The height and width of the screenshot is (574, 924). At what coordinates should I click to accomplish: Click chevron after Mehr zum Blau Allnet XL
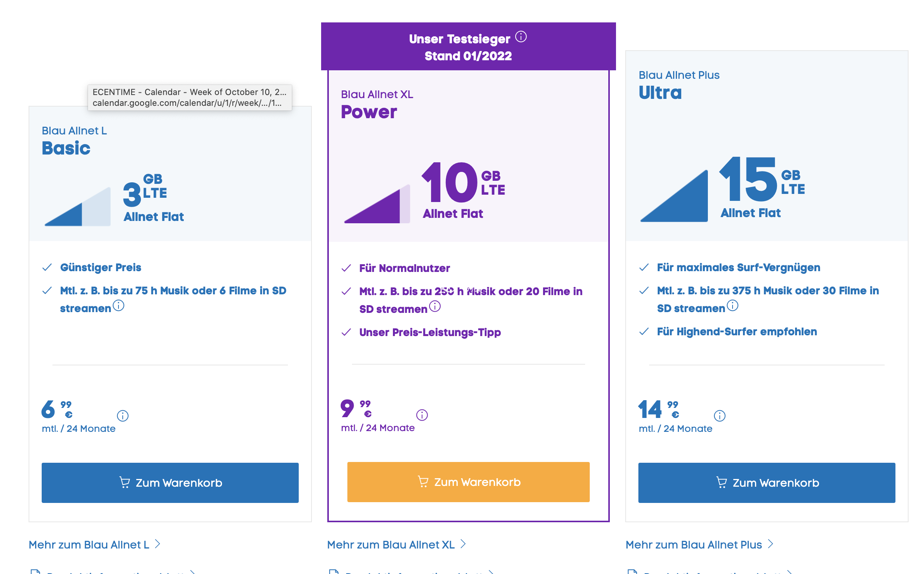point(463,544)
